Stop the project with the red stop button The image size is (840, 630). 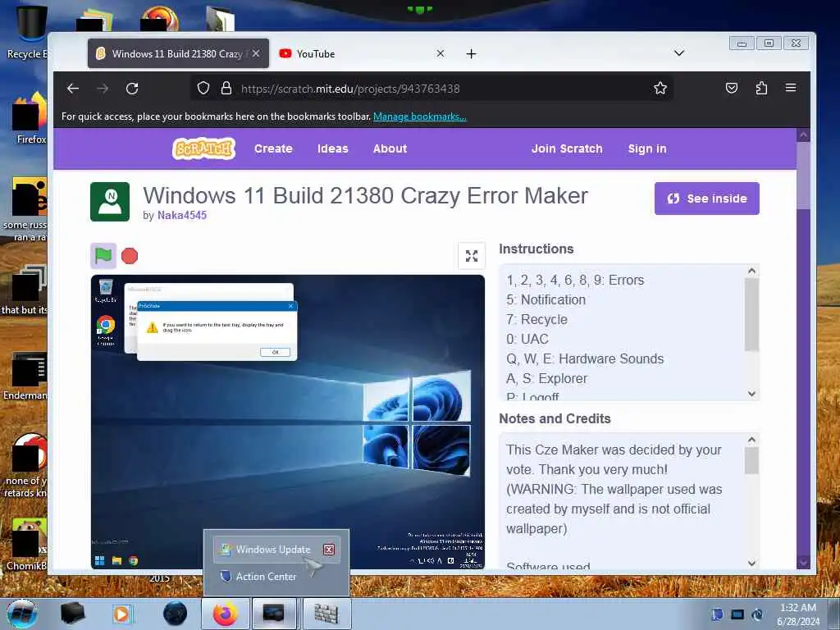[129, 256]
